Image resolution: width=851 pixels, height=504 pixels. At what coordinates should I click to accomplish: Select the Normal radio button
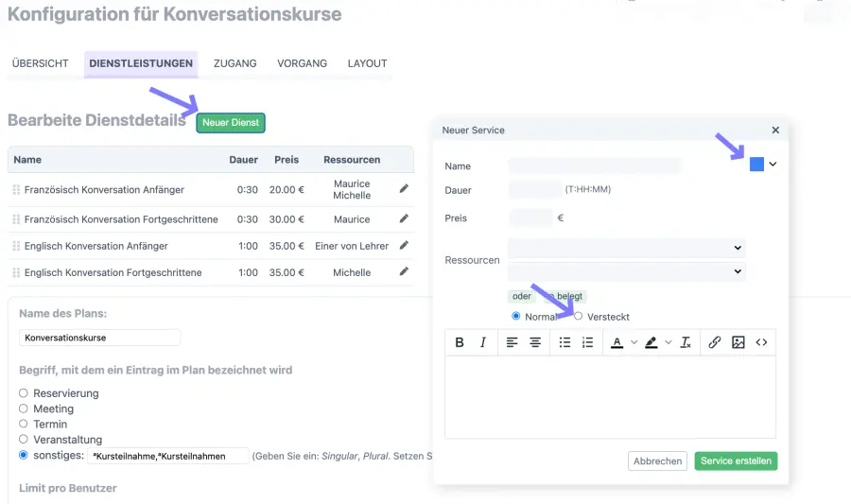516,316
